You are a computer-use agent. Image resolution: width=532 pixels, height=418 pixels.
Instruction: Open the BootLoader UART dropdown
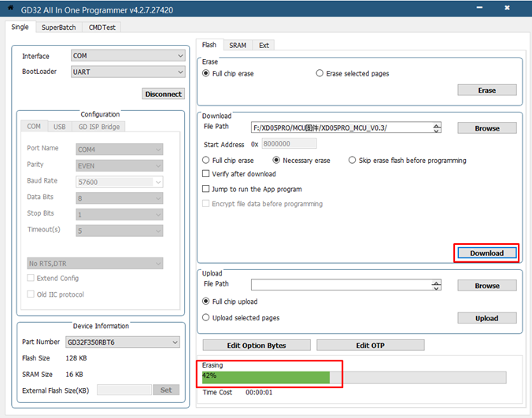point(180,72)
